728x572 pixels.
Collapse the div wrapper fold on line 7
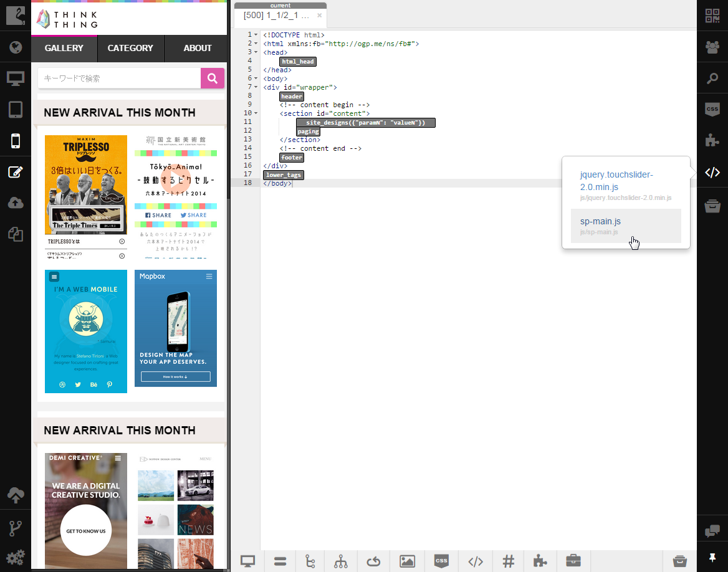(x=256, y=87)
